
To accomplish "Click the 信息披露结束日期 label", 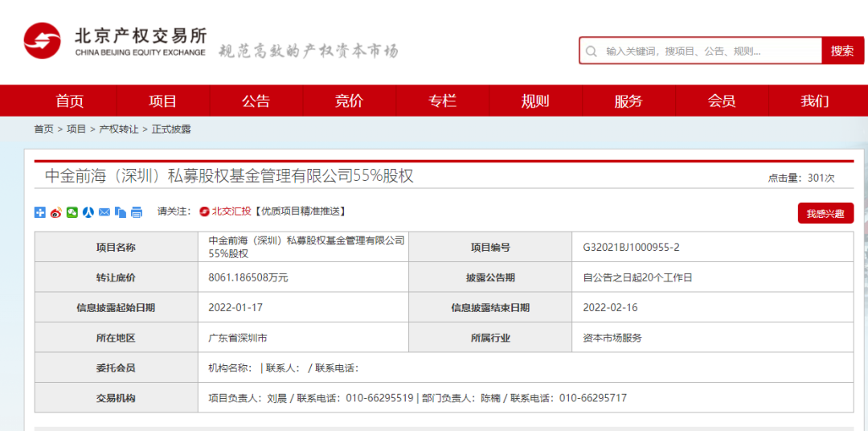I will pos(490,308).
